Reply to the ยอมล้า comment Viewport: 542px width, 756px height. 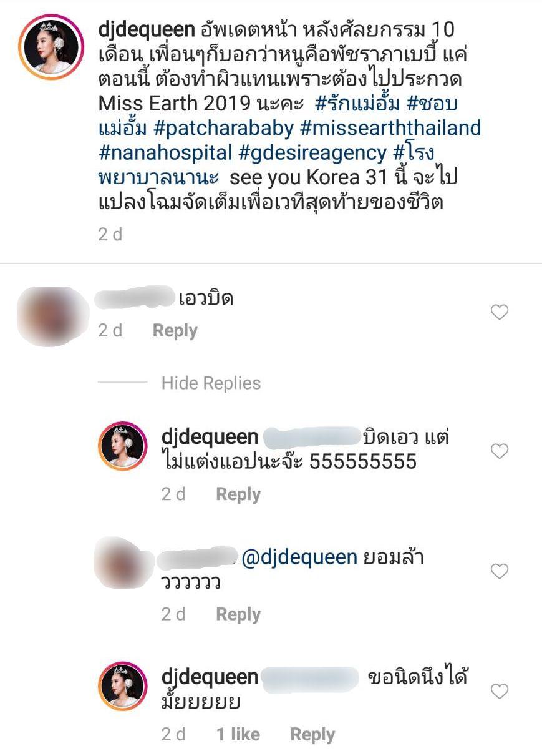pyautogui.click(x=238, y=614)
